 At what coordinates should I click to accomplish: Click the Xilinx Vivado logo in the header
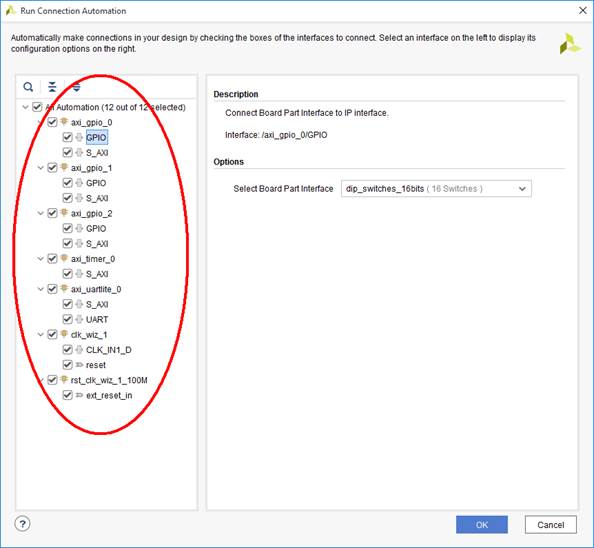[570, 43]
